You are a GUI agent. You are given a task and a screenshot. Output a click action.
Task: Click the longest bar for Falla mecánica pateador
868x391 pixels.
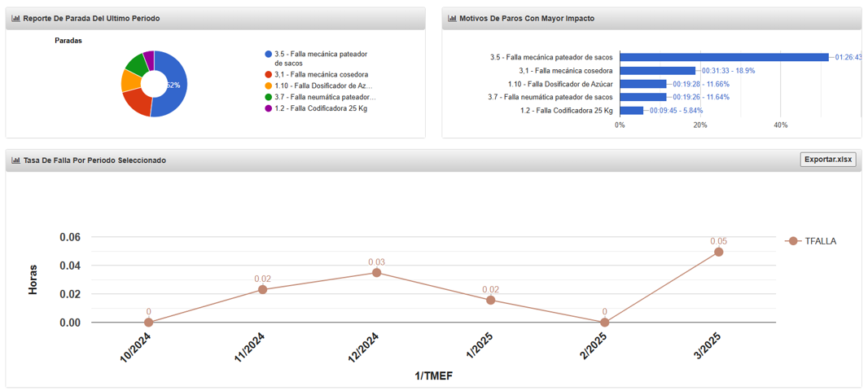(x=724, y=57)
